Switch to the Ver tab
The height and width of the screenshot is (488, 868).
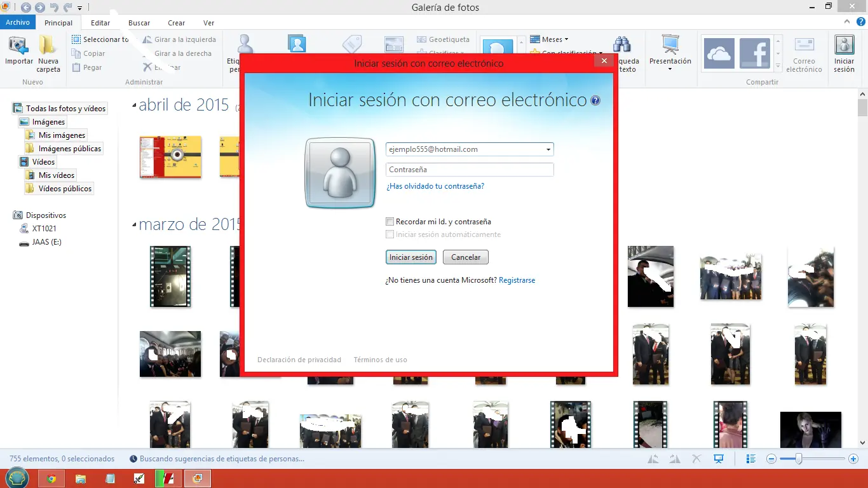(x=209, y=23)
